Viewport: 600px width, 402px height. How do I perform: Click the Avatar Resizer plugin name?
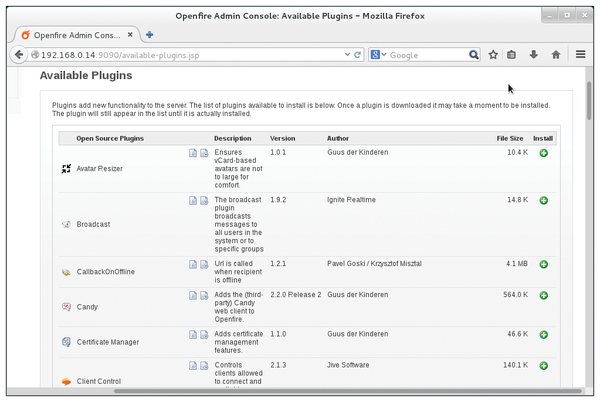point(99,169)
